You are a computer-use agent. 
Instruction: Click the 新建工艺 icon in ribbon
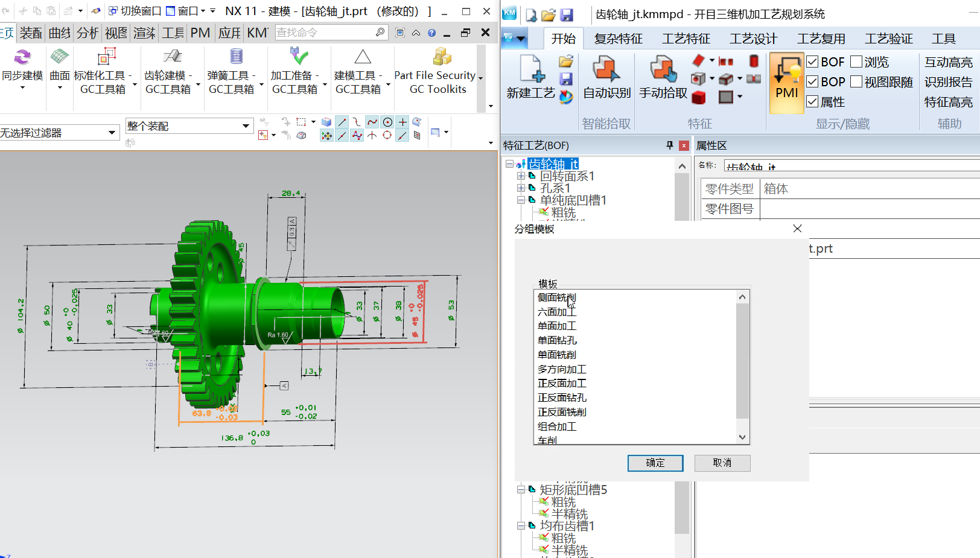click(531, 76)
